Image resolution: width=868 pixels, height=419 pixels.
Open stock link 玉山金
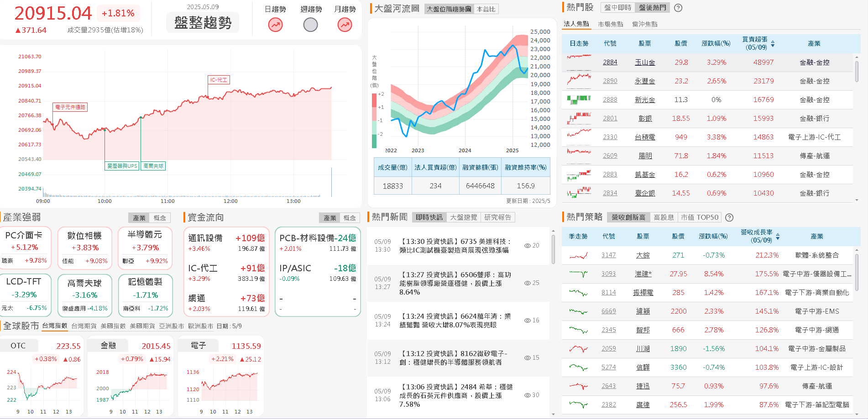point(645,62)
